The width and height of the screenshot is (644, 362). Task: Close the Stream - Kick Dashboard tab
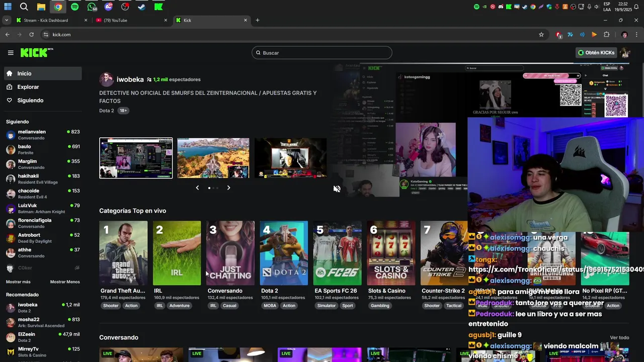coord(86,20)
